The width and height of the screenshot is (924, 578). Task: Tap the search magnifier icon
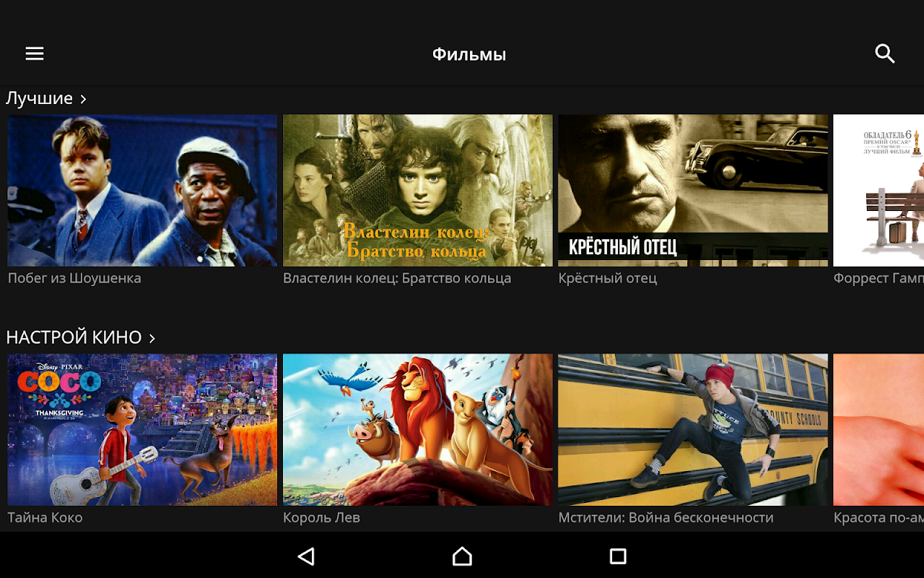(x=884, y=53)
